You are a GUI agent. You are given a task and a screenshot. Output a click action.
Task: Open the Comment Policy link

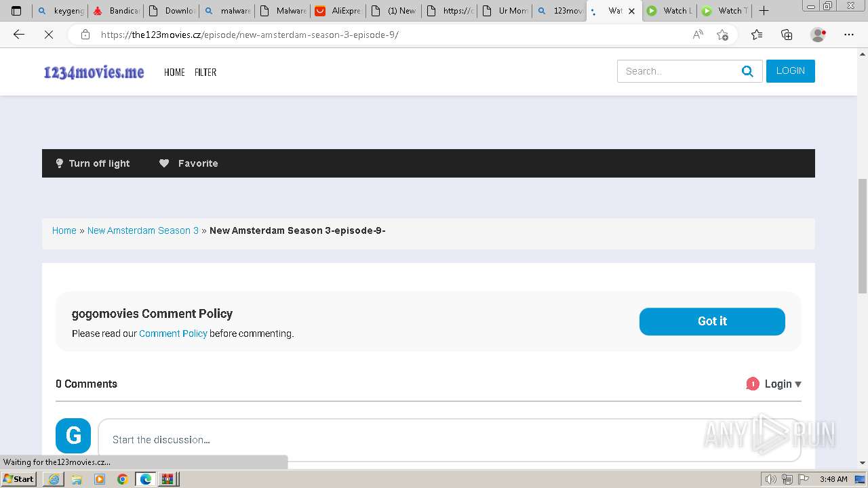(173, 333)
